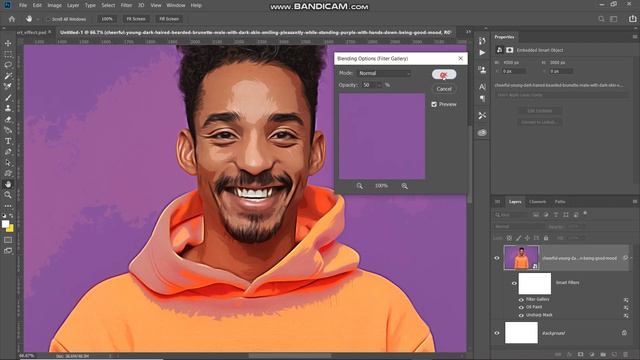Click the new group folder icon

[603, 355]
